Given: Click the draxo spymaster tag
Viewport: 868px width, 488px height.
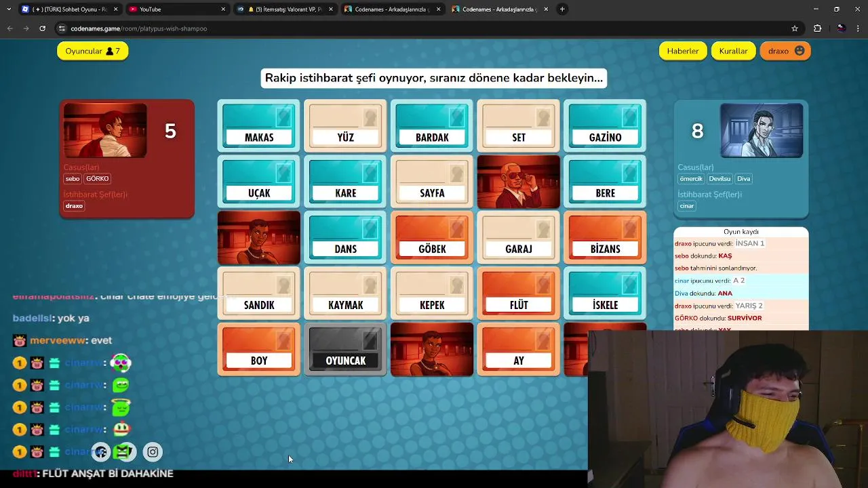Looking at the screenshot, I should click(75, 206).
